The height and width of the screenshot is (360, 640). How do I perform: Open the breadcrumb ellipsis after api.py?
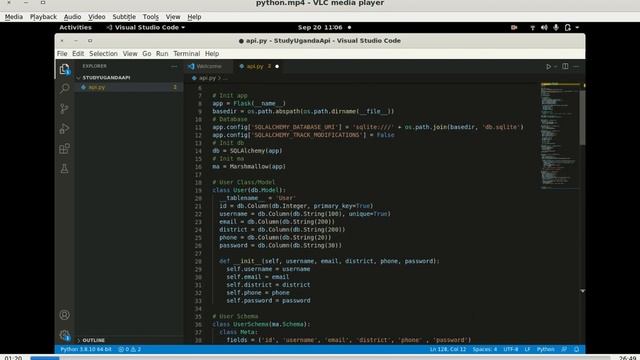tap(225, 78)
